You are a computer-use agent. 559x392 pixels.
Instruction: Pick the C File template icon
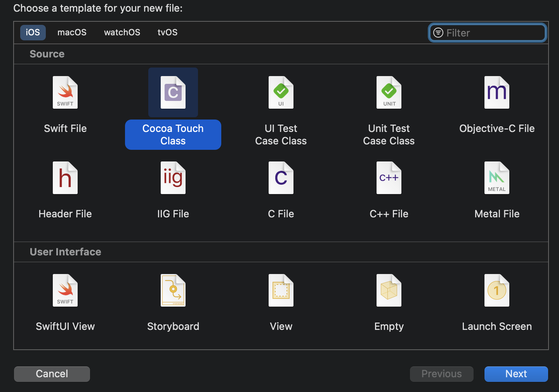pos(281,178)
